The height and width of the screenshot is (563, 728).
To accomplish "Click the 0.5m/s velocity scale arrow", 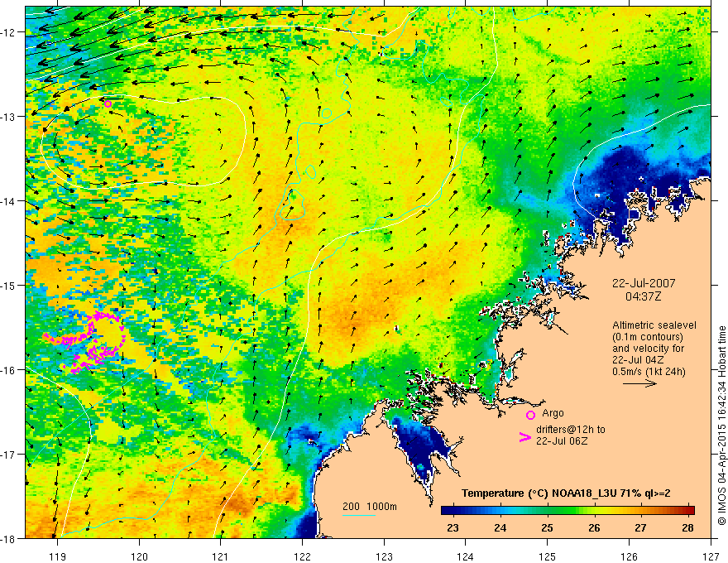I will click(639, 383).
